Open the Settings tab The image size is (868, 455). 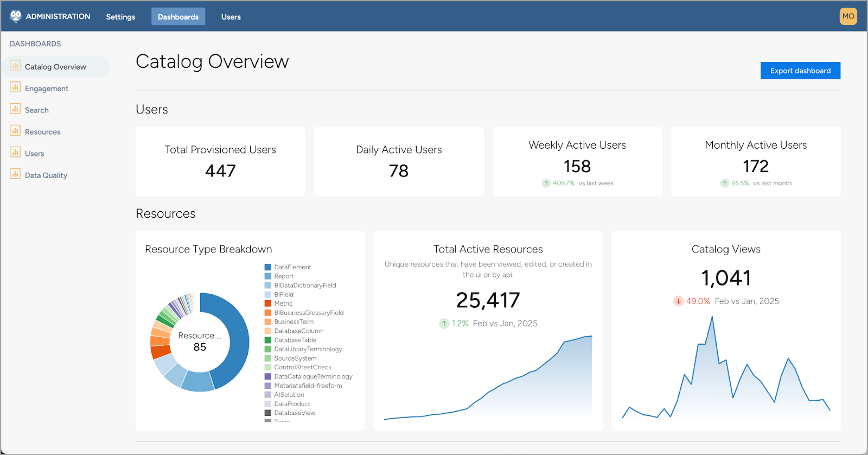[120, 17]
